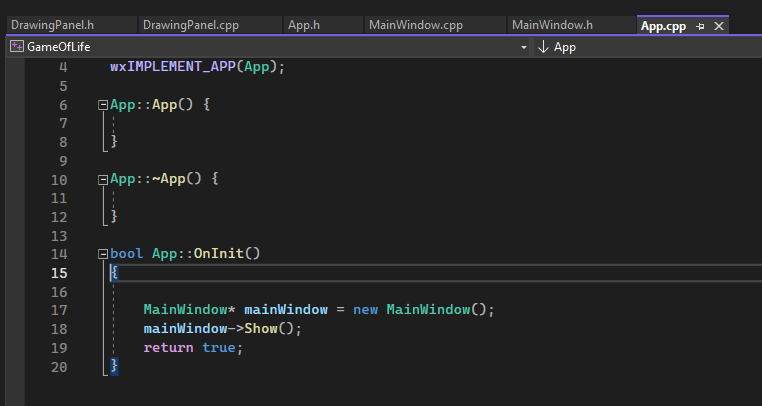This screenshot has width=762, height=406.
Task: Close the App.cpp tab
Action: pos(719,26)
